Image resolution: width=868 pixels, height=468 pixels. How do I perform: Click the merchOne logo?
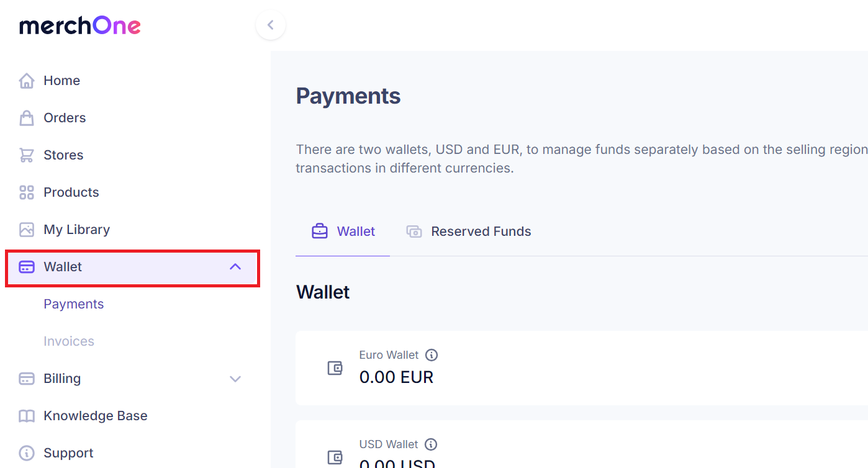pyautogui.click(x=79, y=25)
